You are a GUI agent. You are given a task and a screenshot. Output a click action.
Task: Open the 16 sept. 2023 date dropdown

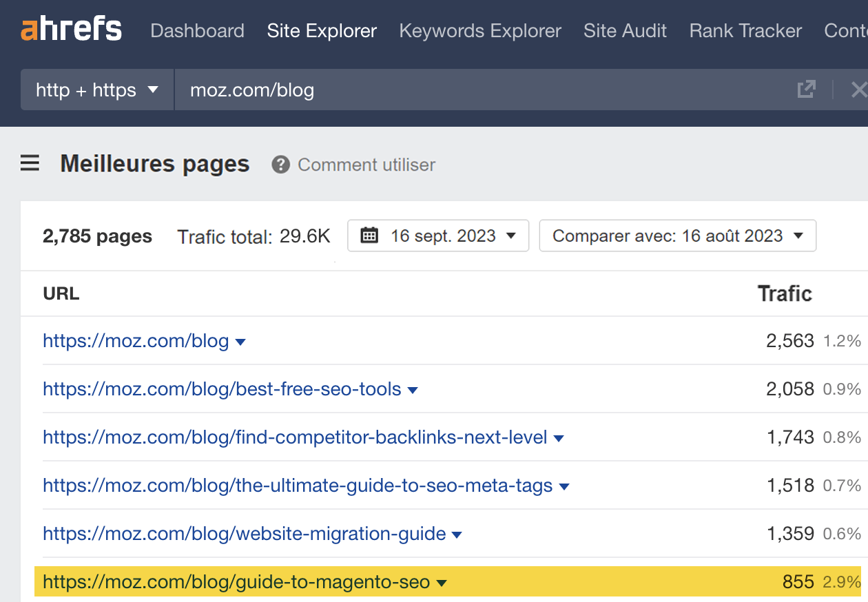pos(438,235)
